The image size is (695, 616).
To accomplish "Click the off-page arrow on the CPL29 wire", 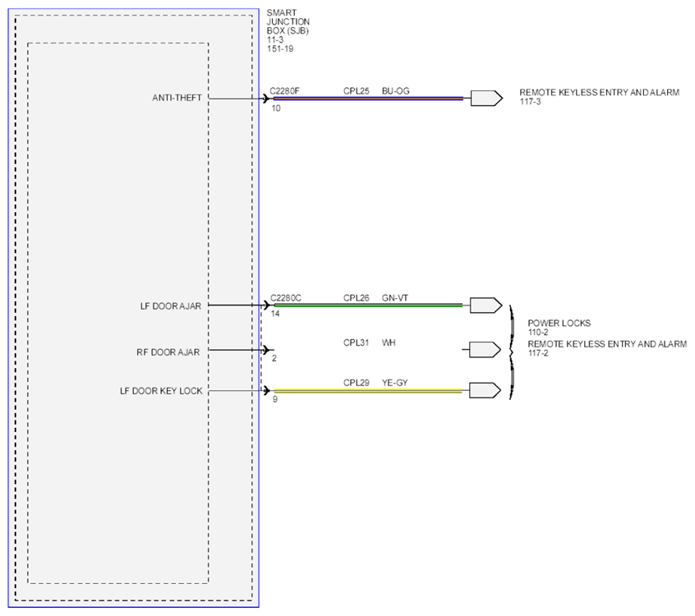I will click(x=485, y=390).
